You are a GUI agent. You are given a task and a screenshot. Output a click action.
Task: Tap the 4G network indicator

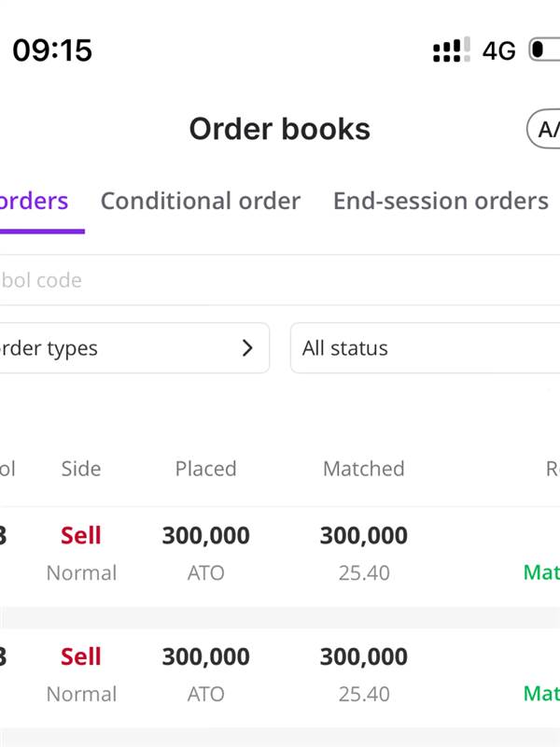(498, 50)
